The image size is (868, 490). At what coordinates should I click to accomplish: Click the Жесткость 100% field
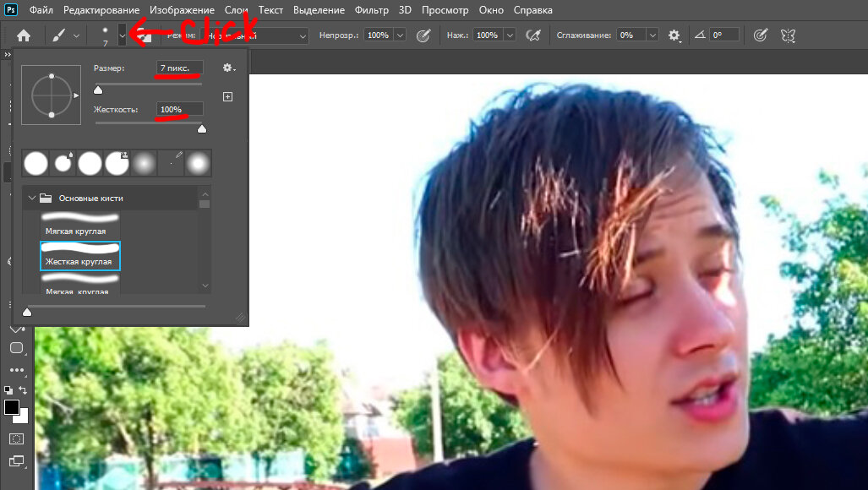tap(179, 110)
